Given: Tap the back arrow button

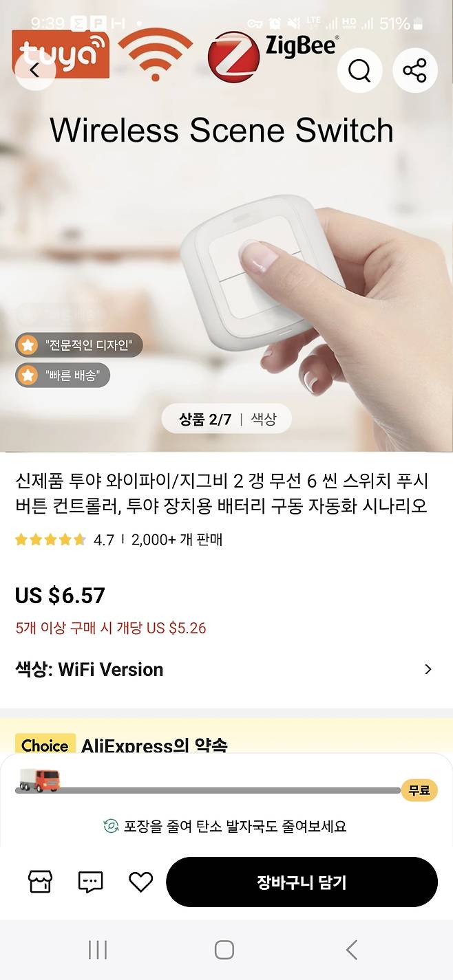Looking at the screenshot, I should [34, 69].
